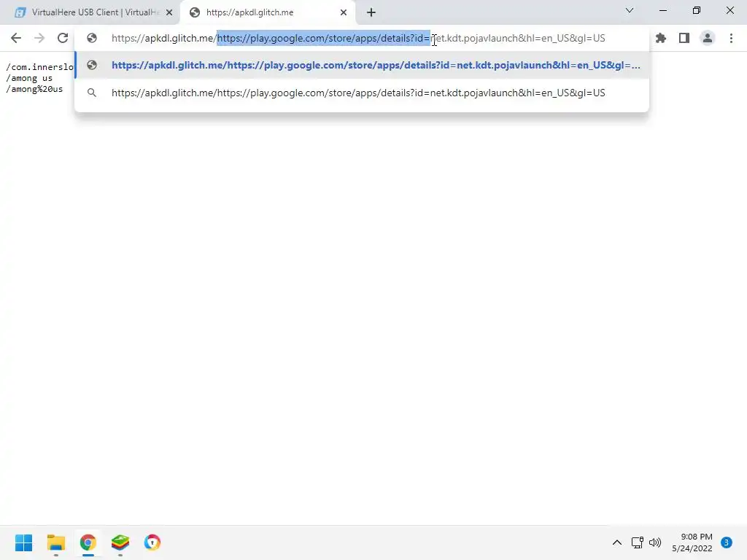Open BlueStacks from the taskbar
This screenshot has width=747, height=560.
pos(120,542)
